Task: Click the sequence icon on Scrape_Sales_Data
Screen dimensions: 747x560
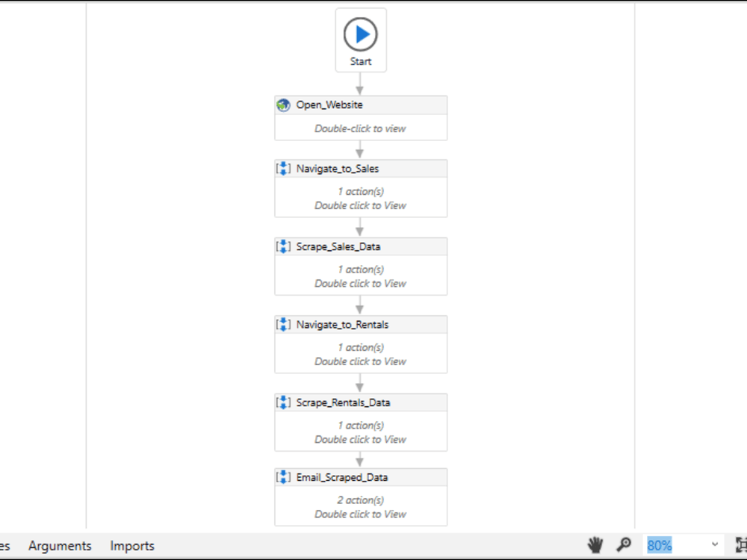Action: coord(283,246)
